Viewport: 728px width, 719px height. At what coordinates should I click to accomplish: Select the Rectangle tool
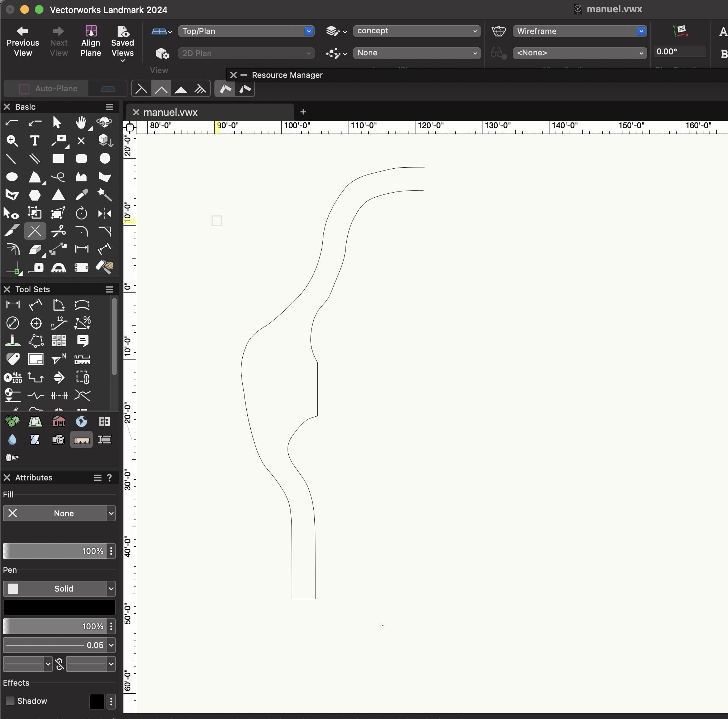[x=58, y=159]
